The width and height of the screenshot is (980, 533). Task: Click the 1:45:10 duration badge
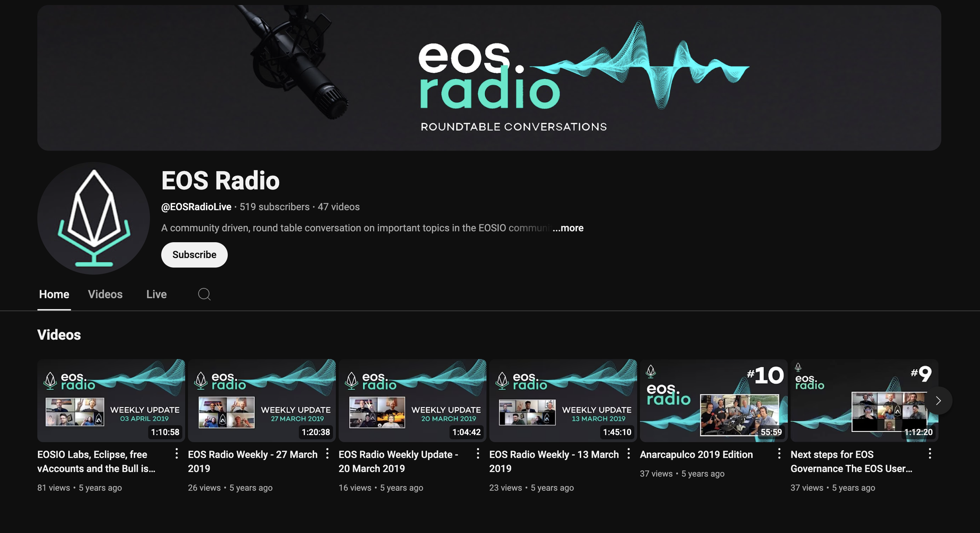pyautogui.click(x=617, y=432)
